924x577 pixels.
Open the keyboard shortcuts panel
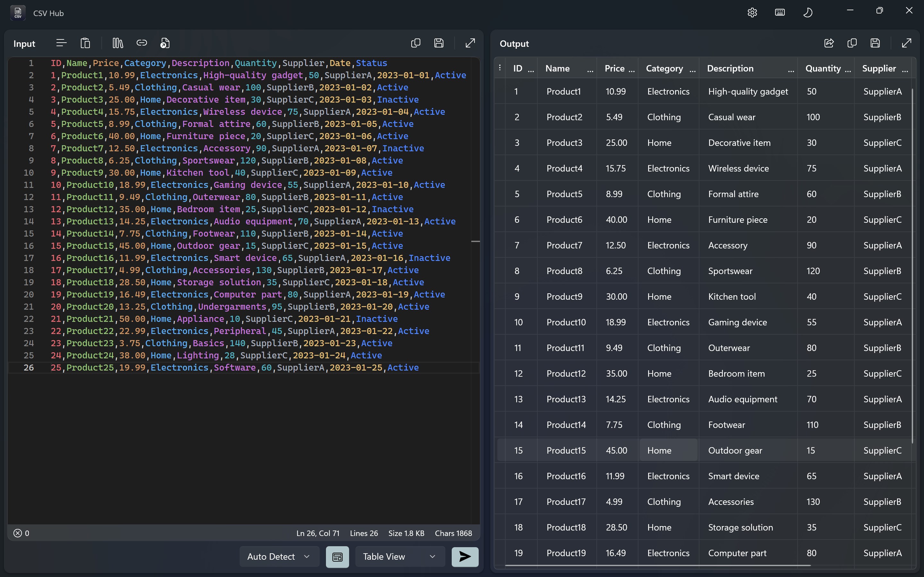(780, 12)
